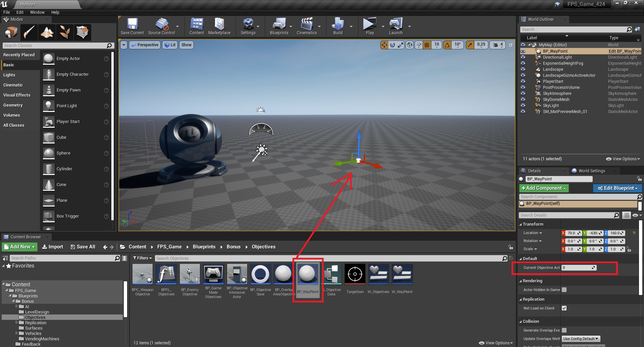Open the Update Overlaps Method dropdown
This screenshot has width=644, height=347.
click(x=581, y=339)
